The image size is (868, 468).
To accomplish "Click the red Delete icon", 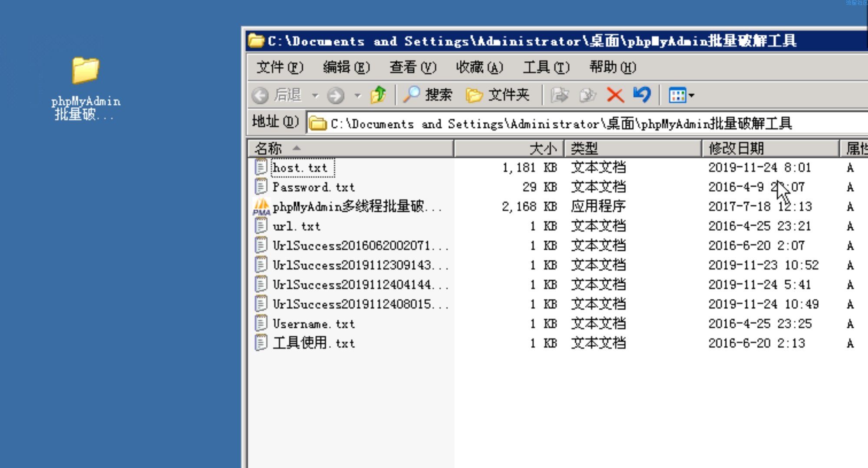I will tap(615, 95).
